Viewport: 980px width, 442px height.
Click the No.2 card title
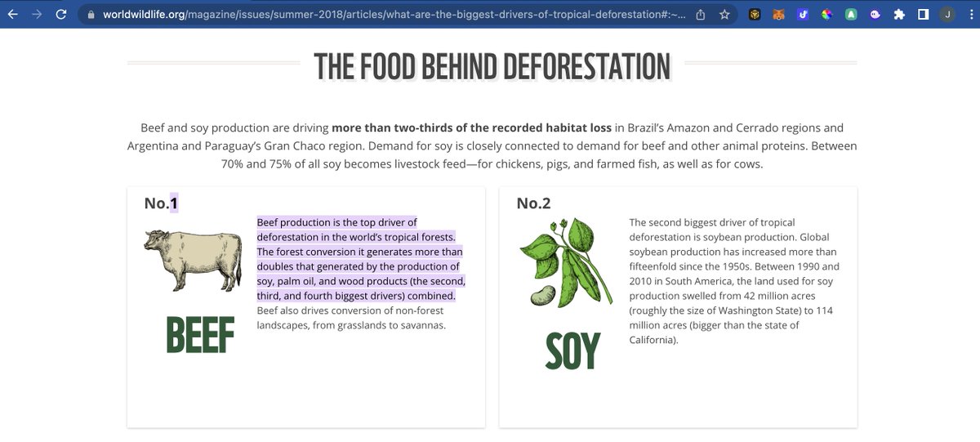tap(533, 203)
